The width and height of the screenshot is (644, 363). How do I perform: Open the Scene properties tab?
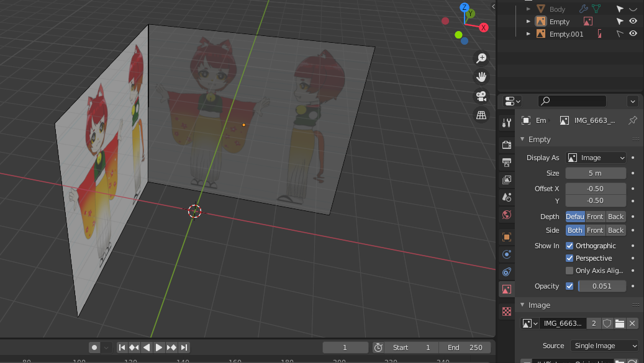click(506, 197)
